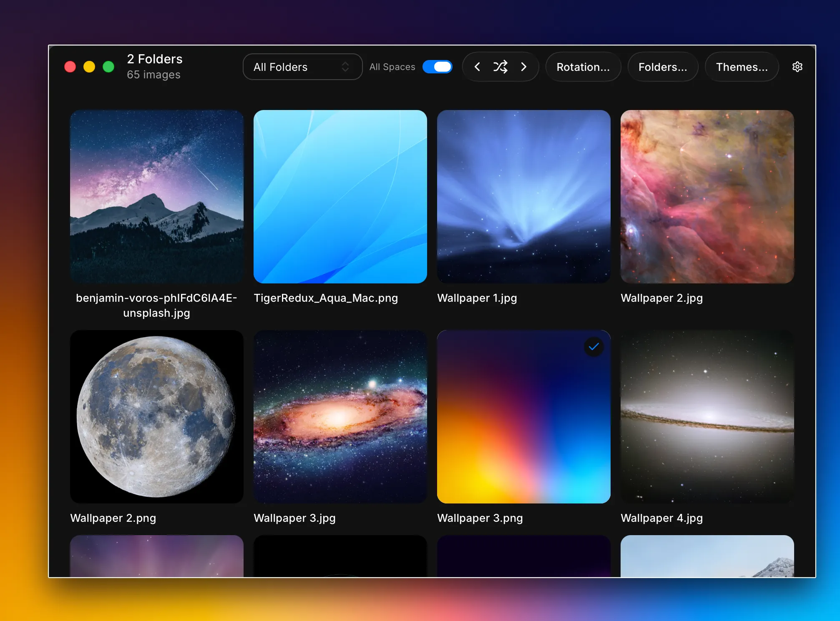This screenshot has height=621, width=840.
Task: Click the benjamin-voros-phlFdC6IA4E-unsplash.jpg file name
Action: click(157, 305)
